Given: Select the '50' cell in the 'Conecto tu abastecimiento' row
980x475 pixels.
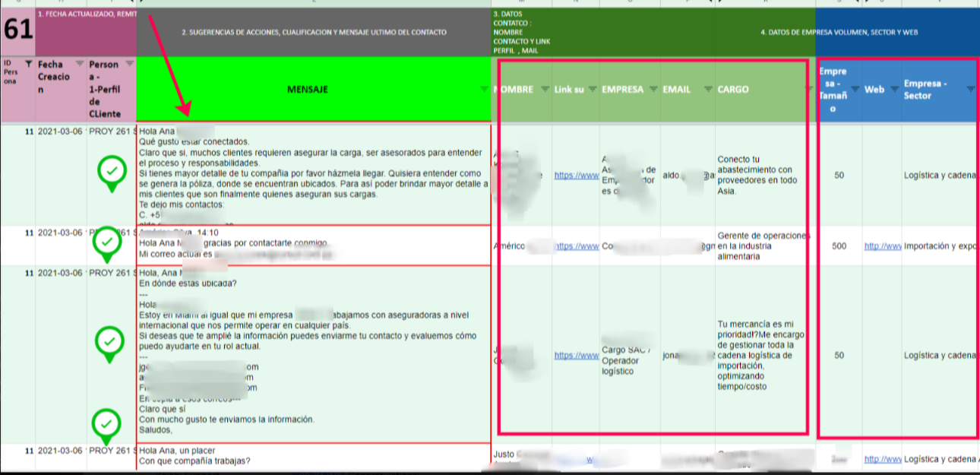Looking at the screenshot, I should [839, 175].
